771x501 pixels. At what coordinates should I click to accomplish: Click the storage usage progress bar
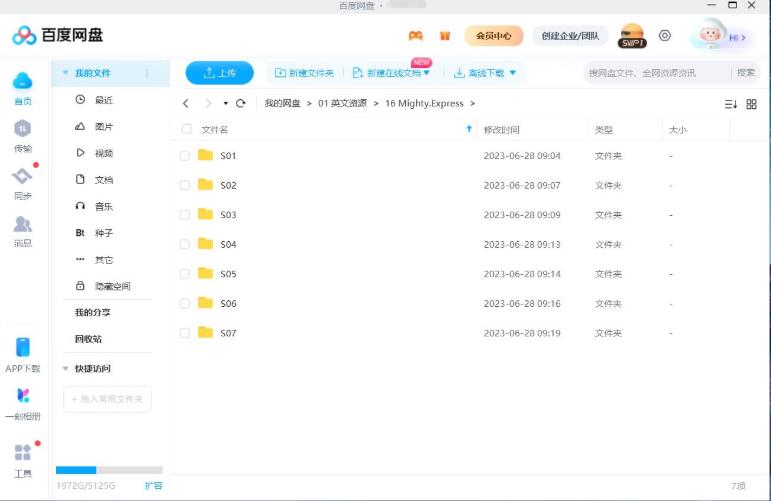109,470
